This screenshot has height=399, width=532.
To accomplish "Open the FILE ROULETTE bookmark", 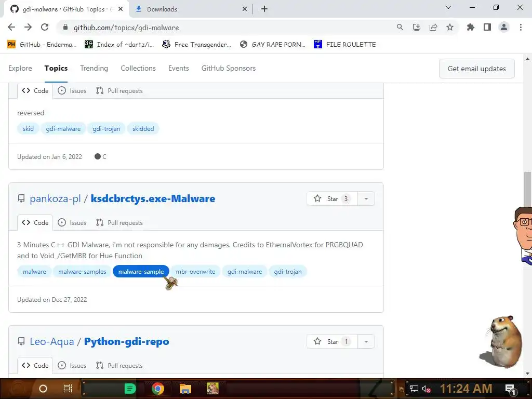I will [x=345, y=45].
